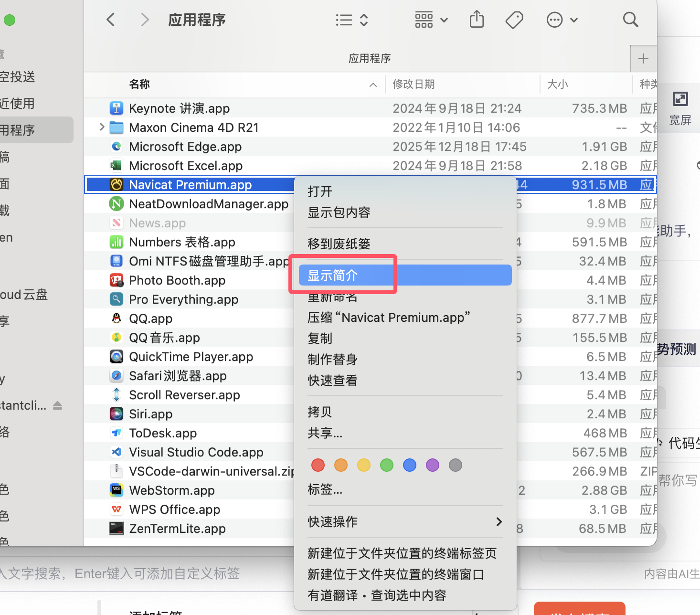Click the 宽屏 button in background window

click(680, 108)
